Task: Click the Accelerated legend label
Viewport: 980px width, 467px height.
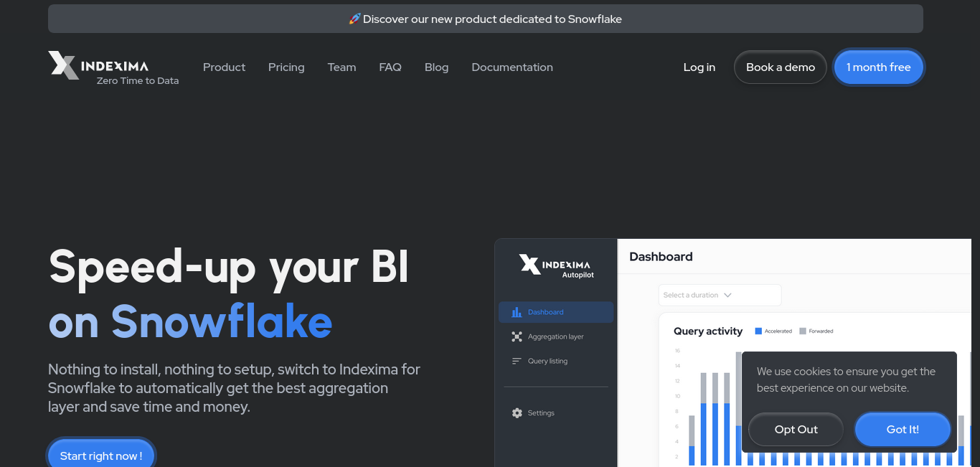Action: click(778, 331)
